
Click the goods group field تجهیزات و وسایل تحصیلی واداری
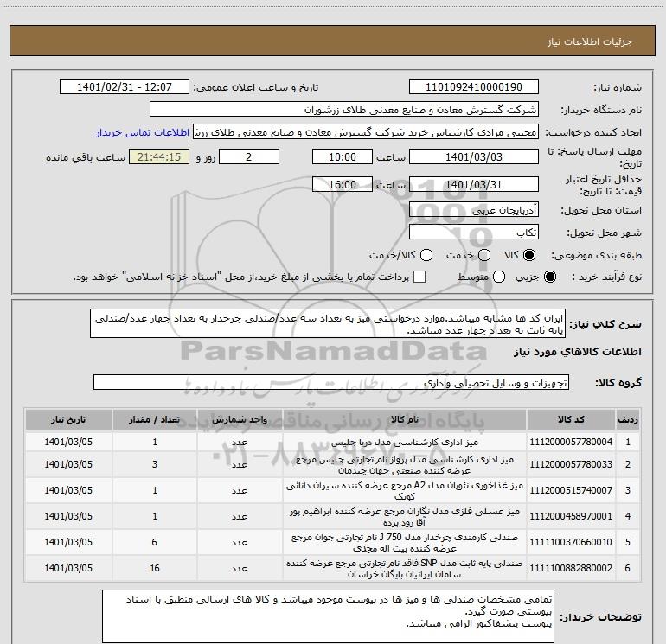click(x=331, y=382)
